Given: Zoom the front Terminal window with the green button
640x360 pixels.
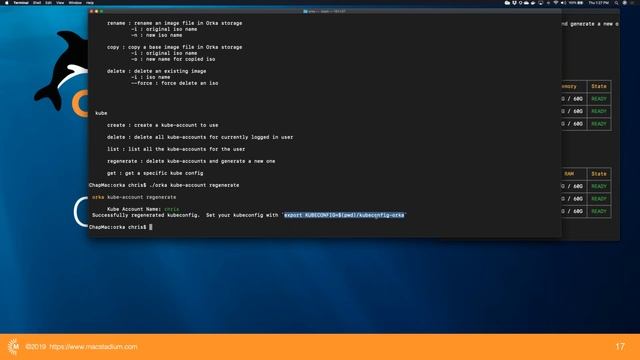Looking at the screenshot, I should point(101,11).
